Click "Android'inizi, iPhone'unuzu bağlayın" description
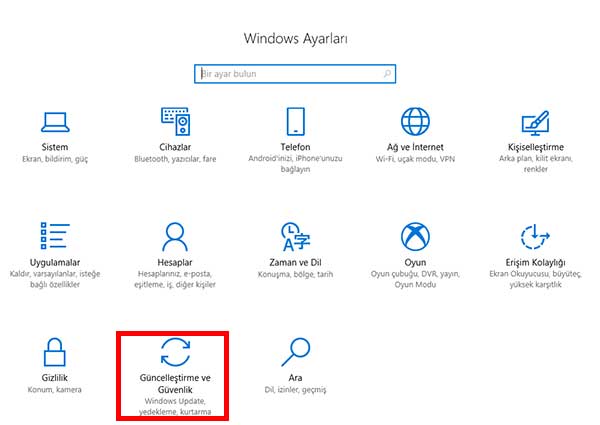 (x=295, y=164)
